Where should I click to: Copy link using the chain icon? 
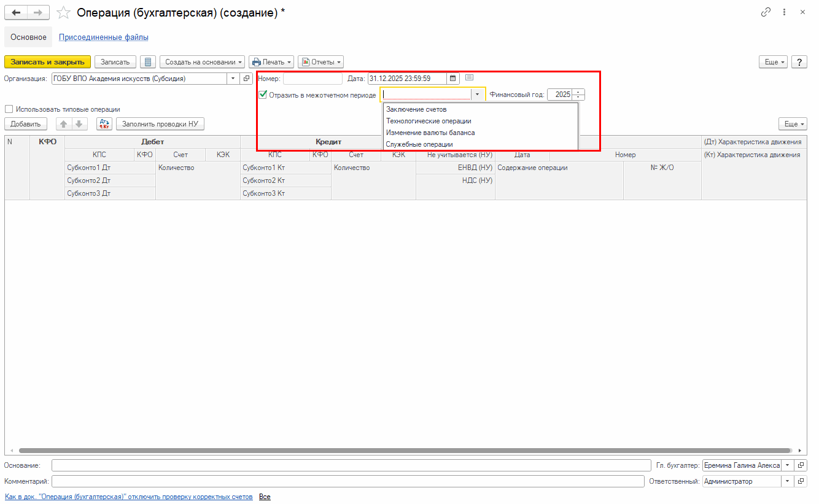(x=766, y=12)
